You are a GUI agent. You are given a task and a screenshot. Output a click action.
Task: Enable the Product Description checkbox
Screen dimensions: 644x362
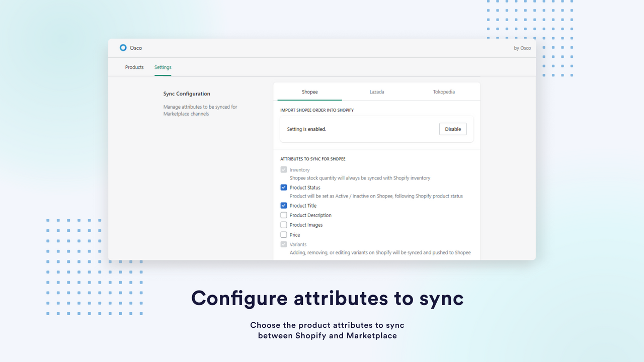point(284,215)
